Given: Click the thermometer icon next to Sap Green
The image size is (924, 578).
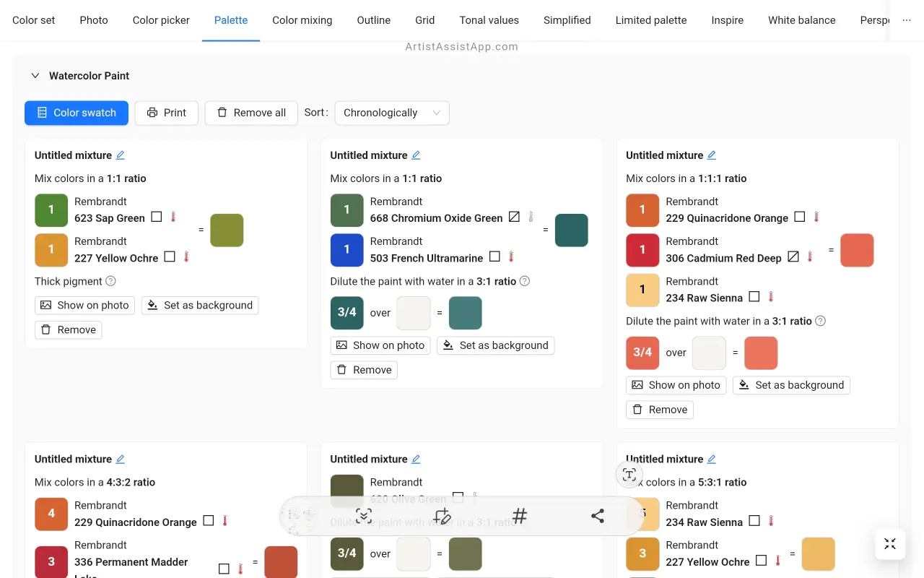Looking at the screenshot, I should click(173, 217).
